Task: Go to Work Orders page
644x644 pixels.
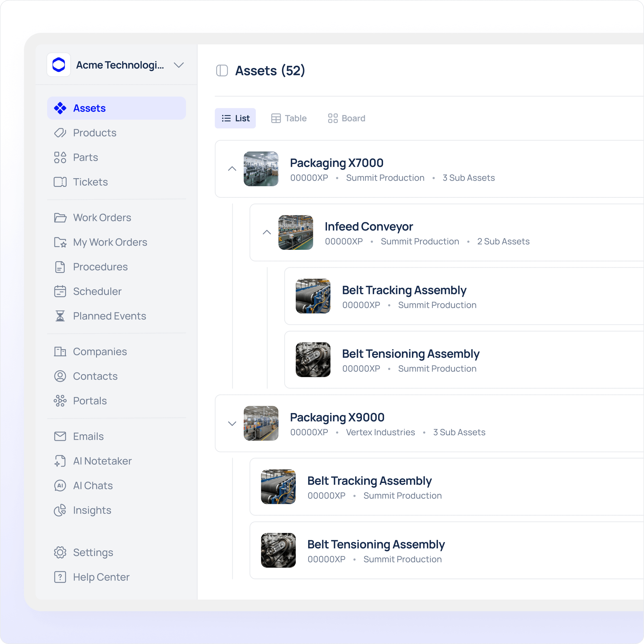Action: (102, 218)
